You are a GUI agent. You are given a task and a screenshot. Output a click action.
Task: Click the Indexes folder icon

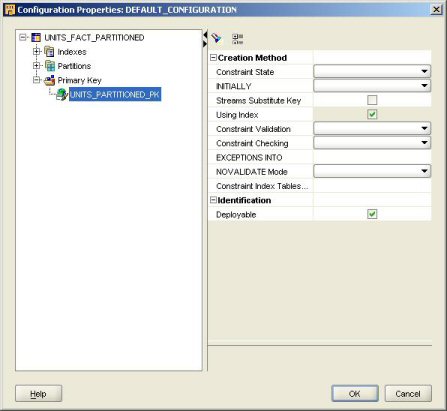49,52
